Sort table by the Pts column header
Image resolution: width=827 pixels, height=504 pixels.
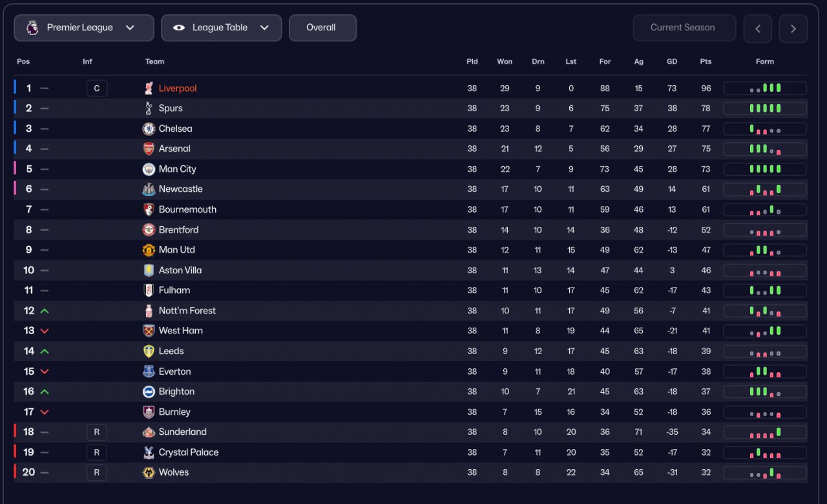[x=706, y=61]
